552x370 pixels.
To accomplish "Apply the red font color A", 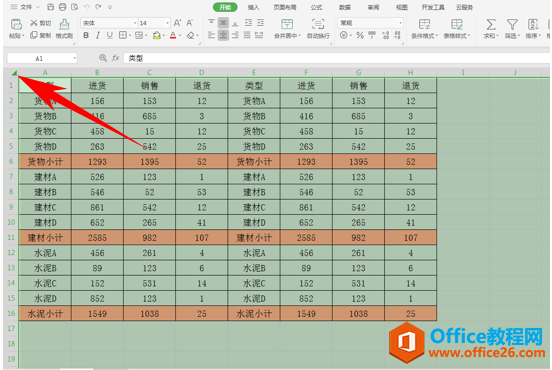I will click(x=173, y=35).
